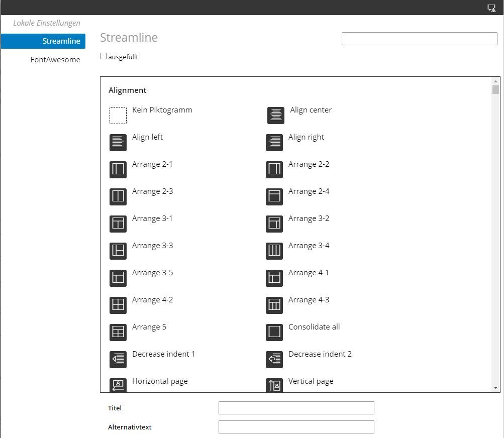Select the Arrange 4-2 grid icon
Image resolution: width=504 pixels, height=438 pixels.
[118, 305]
